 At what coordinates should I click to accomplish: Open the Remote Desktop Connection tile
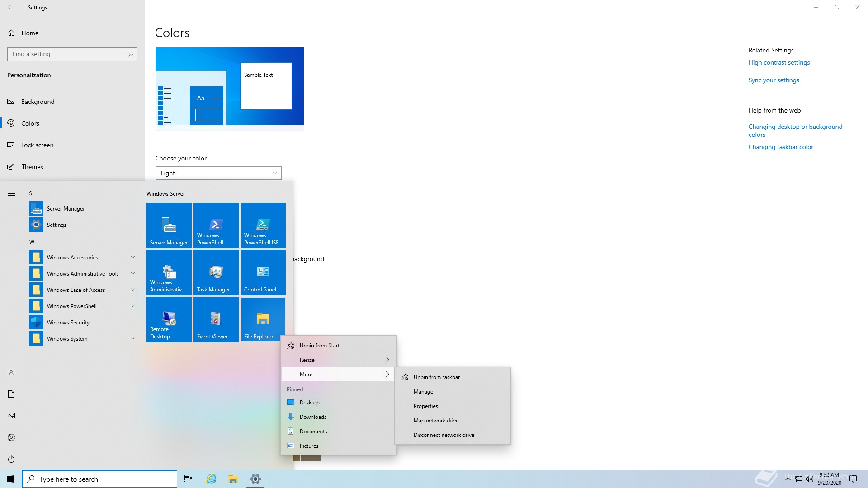(x=169, y=319)
